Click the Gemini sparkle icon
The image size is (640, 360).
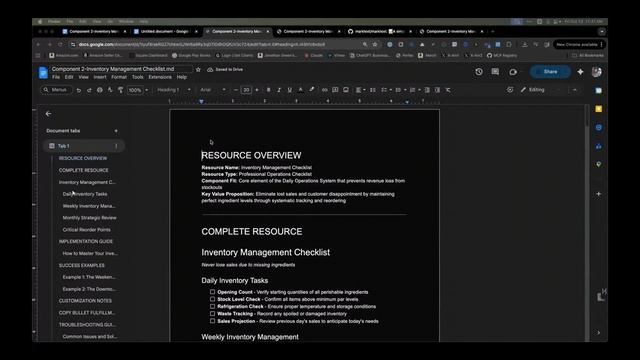(x=580, y=72)
